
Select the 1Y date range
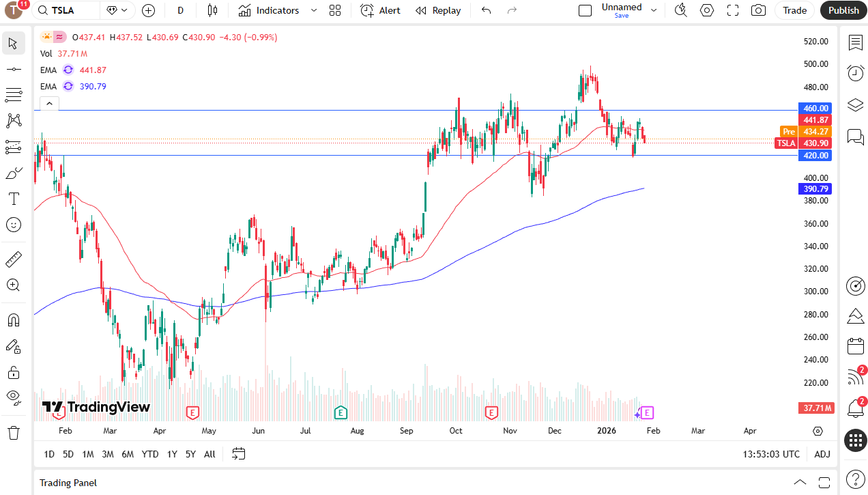[x=172, y=454]
